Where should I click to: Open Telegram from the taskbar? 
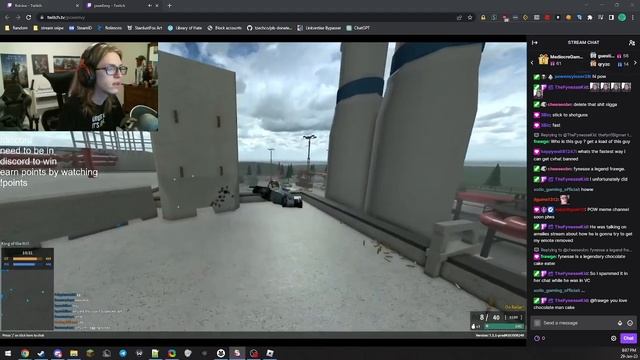(x=123, y=353)
